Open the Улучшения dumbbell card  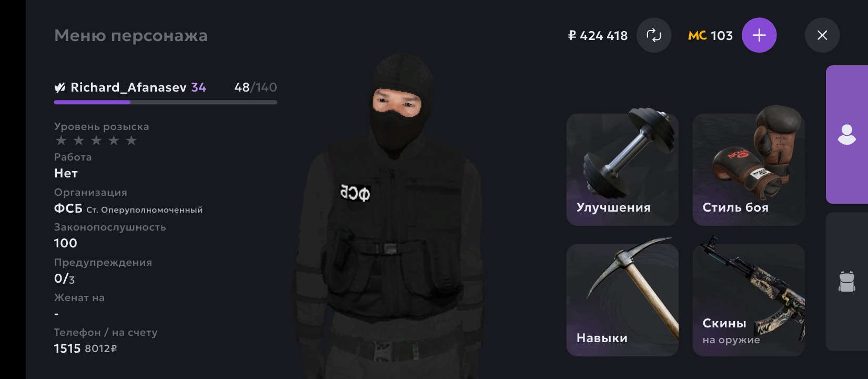pos(622,169)
